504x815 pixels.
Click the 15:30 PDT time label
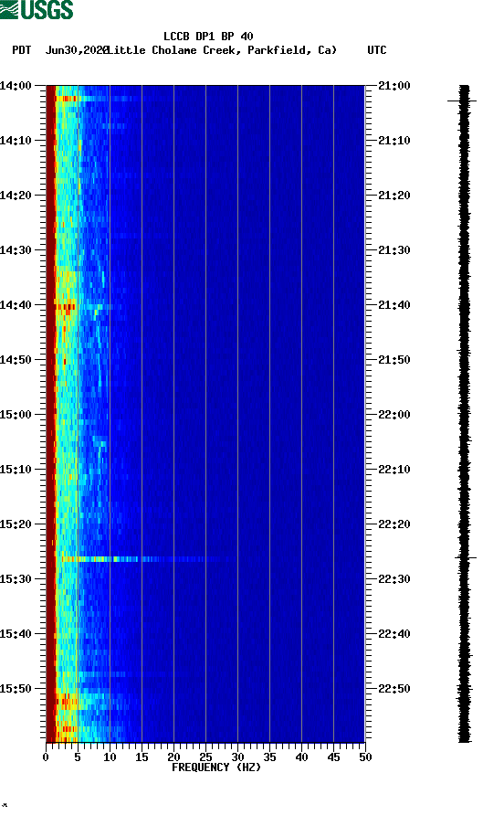[16, 579]
